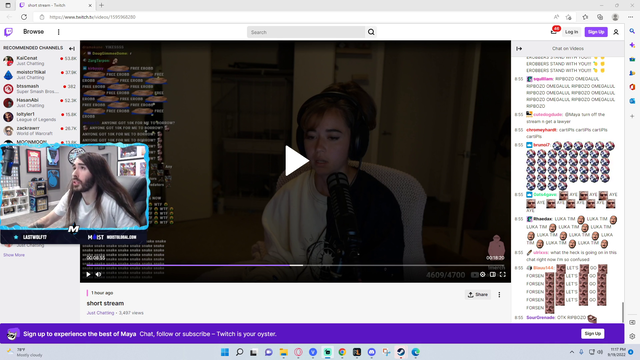Viewport: 640px width, 360px height.
Task: Open the three-dot menu beside Browse
Action: pos(58,32)
